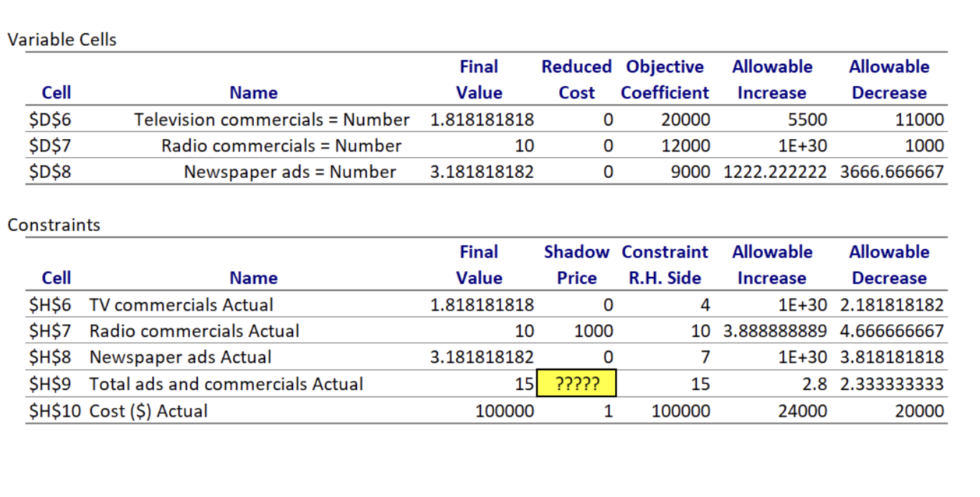Screen dimensions: 980x497
Task: Click the Variable Cells section heading
Action: [62, 40]
